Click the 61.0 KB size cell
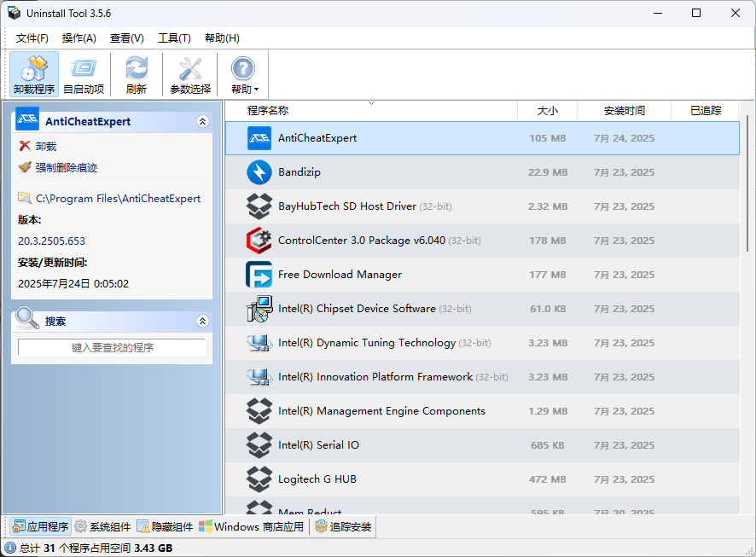Screen dimensions: 756x557 [548, 309]
